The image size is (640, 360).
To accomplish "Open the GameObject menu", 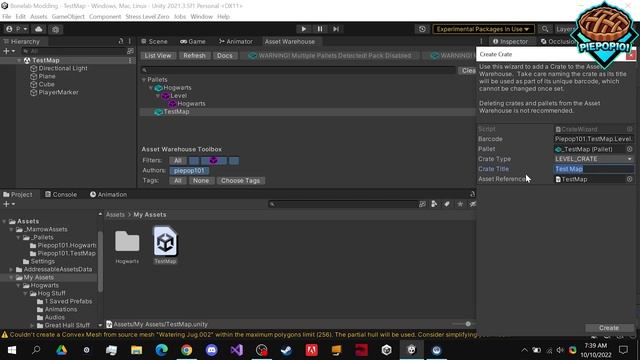I will [68, 16].
